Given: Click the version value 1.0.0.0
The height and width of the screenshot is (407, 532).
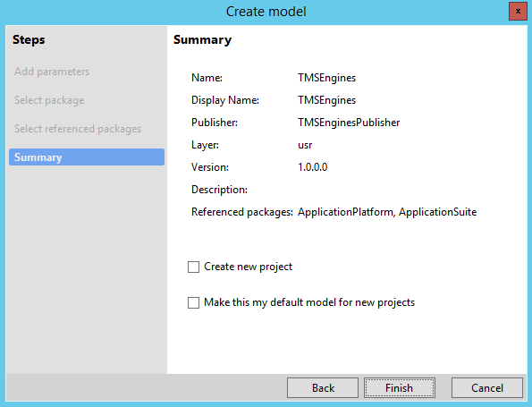Looking at the screenshot, I should pyautogui.click(x=312, y=167).
